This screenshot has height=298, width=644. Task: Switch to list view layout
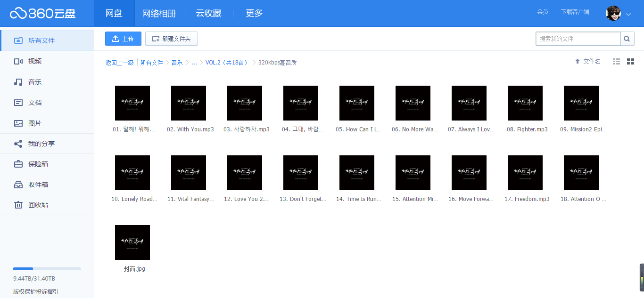(616, 62)
